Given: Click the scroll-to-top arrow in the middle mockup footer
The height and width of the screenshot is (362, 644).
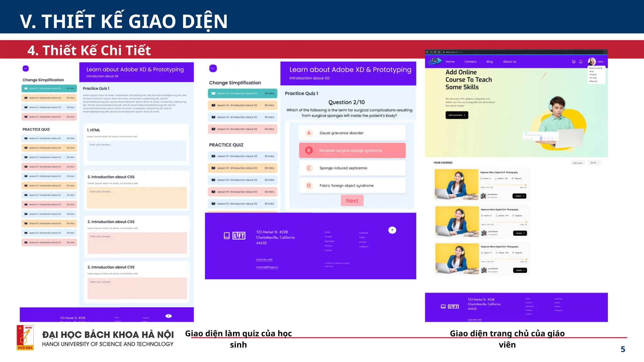Looking at the screenshot, I should pos(392,230).
